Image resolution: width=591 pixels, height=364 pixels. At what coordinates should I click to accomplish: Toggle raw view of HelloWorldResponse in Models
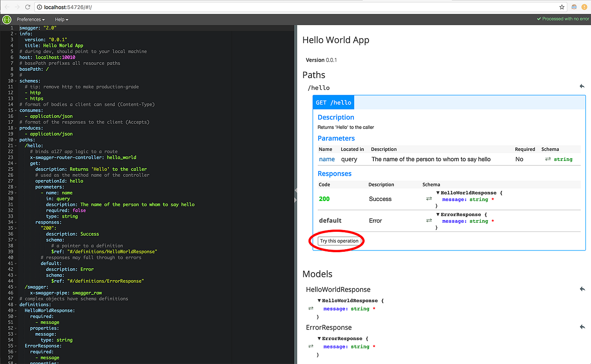click(311, 309)
